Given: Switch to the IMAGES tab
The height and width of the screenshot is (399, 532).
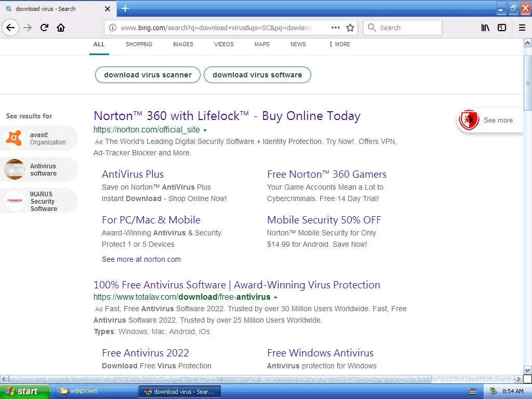Looking at the screenshot, I should (x=183, y=45).
